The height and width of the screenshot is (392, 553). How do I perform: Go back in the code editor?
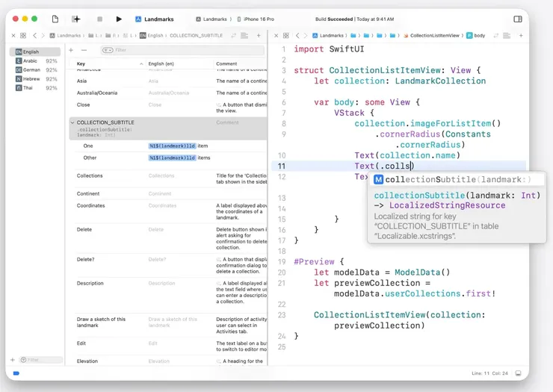297,36
